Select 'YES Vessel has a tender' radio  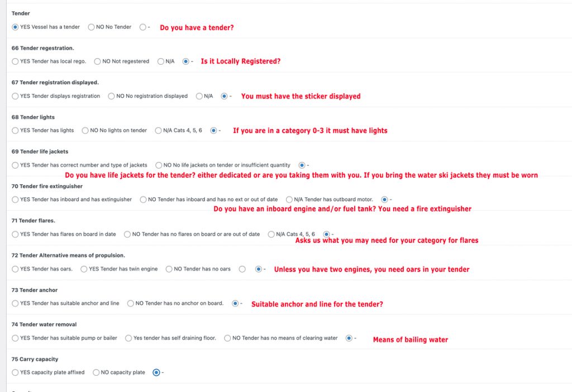(x=15, y=27)
